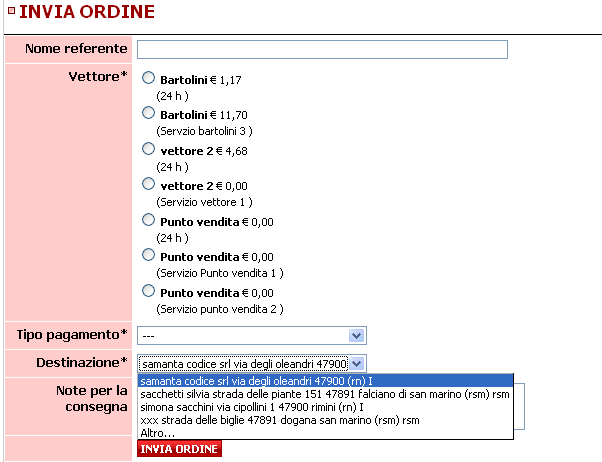
Task: Select Bartolini € 11,70 radio button
Action: pyautogui.click(x=148, y=113)
